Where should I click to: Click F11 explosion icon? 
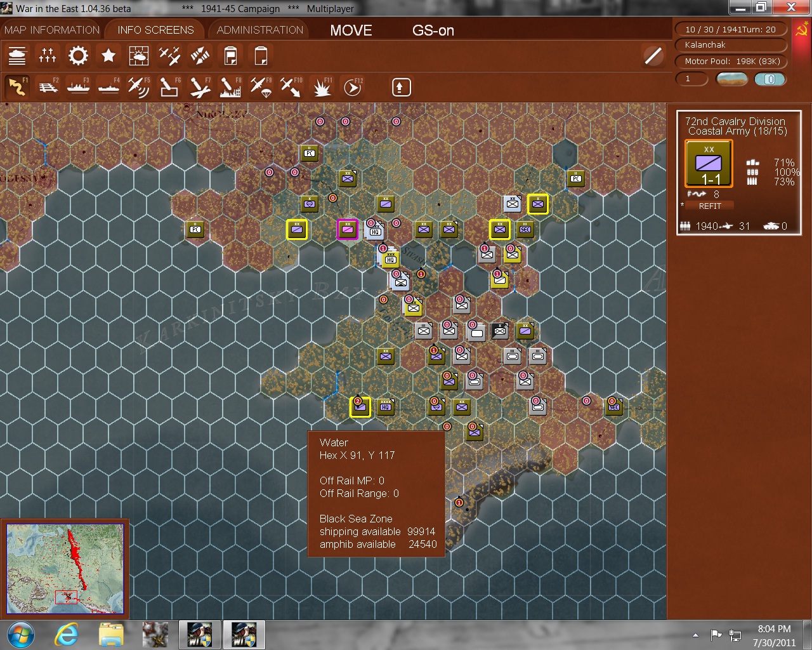tap(322, 87)
